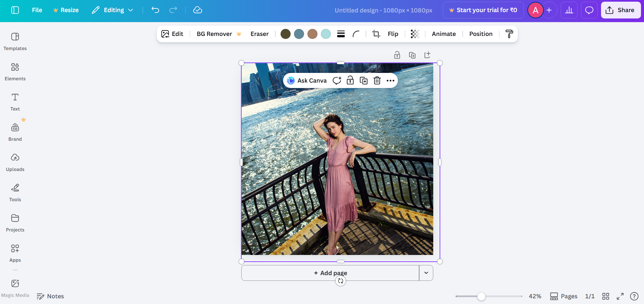
Task: Add a comment on the image
Action: (x=337, y=80)
